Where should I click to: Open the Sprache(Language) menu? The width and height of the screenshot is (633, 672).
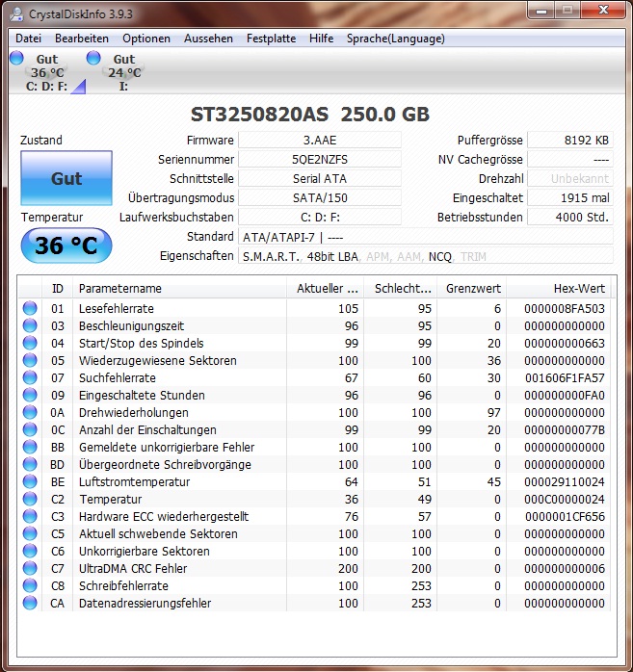(395, 39)
